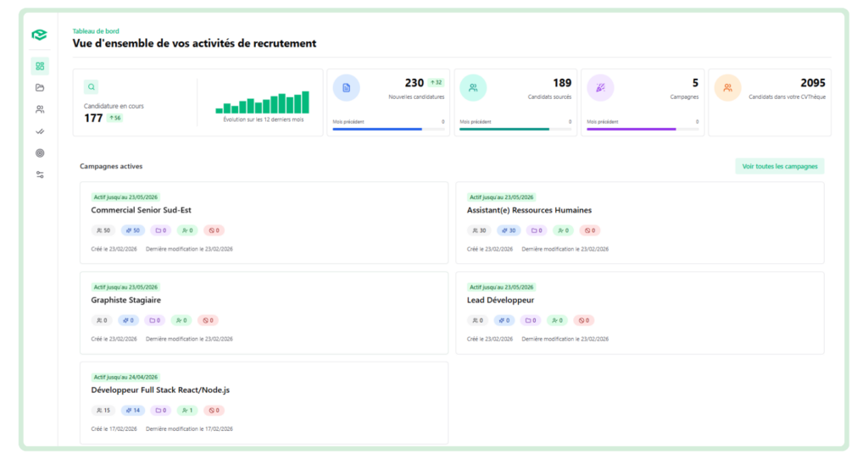Click the green graduation cap app logo
This screenshot has width=868, height=459.
[39, 35]
